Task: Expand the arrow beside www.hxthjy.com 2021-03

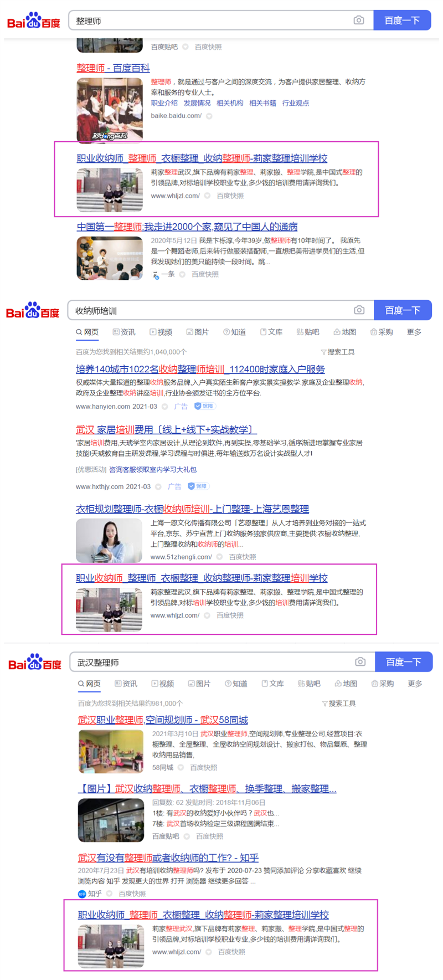Action: 158,487
